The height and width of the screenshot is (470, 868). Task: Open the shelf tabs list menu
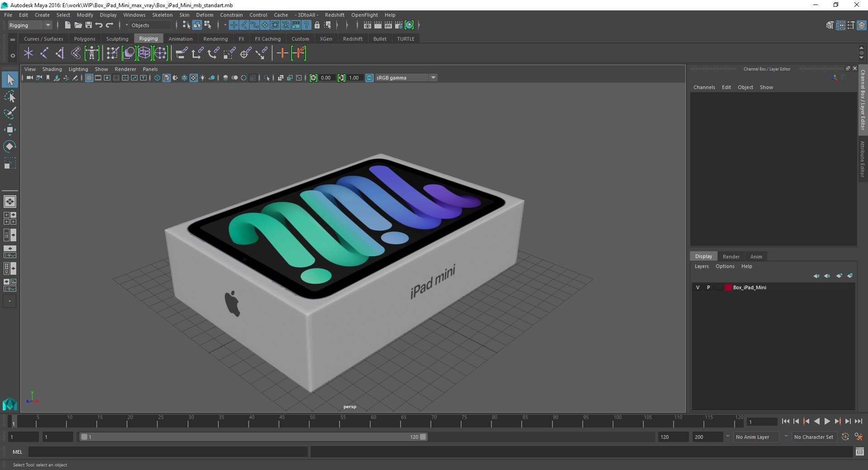point(13,39)
